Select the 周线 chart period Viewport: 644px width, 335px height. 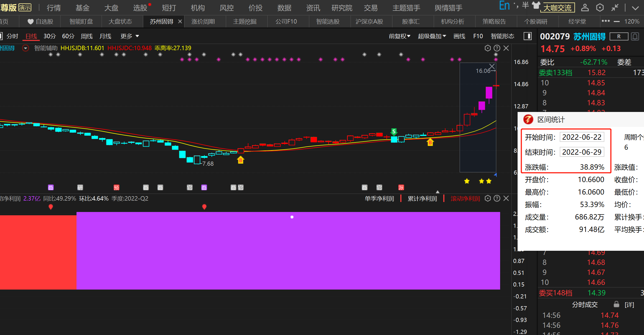pos(87,36)
